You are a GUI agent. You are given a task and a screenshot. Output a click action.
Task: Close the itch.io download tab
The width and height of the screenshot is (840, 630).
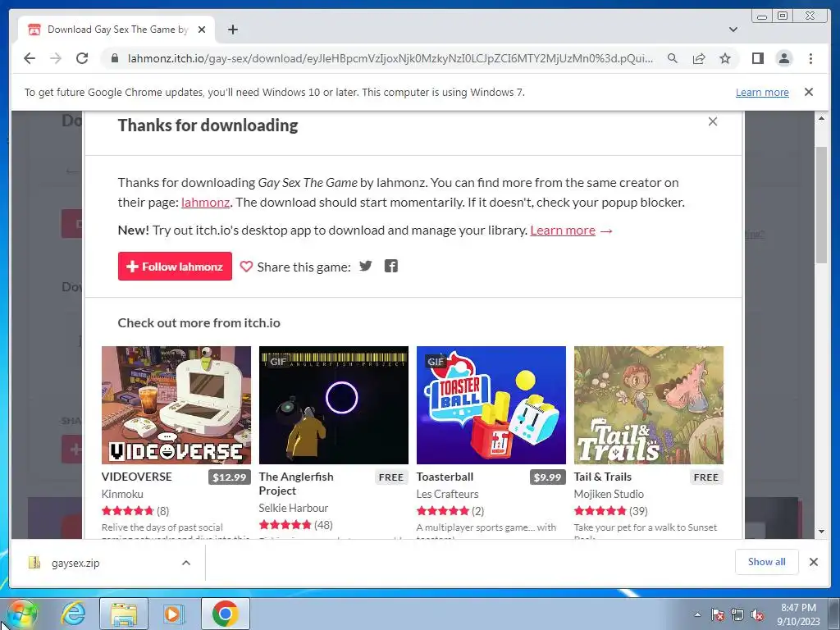[x=202, y=30]
